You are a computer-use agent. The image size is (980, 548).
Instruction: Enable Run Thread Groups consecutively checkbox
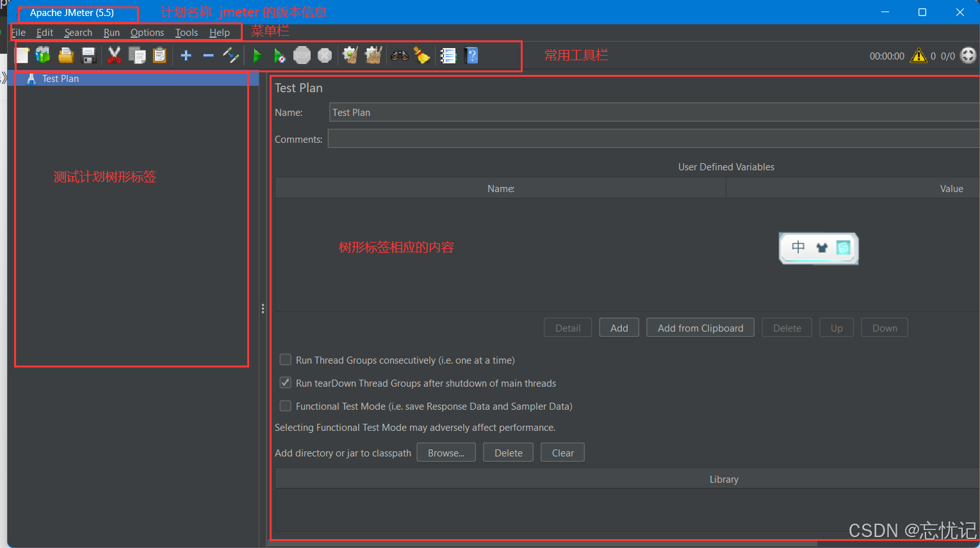coord(286,360)
